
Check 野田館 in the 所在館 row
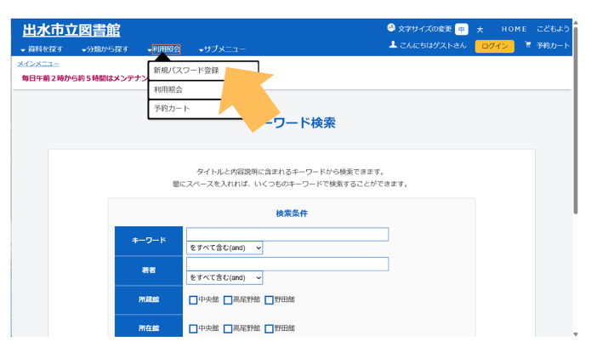pos(269,328)
